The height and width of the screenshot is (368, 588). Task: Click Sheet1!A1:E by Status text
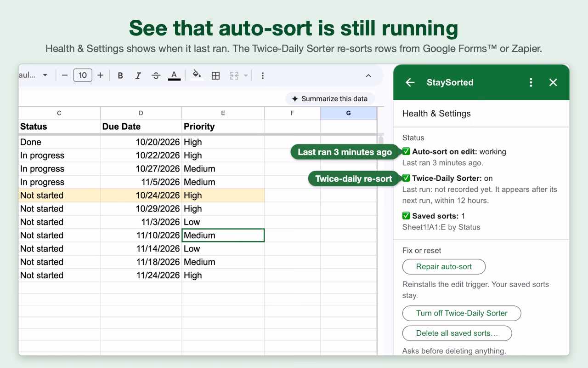click(441, 227)
